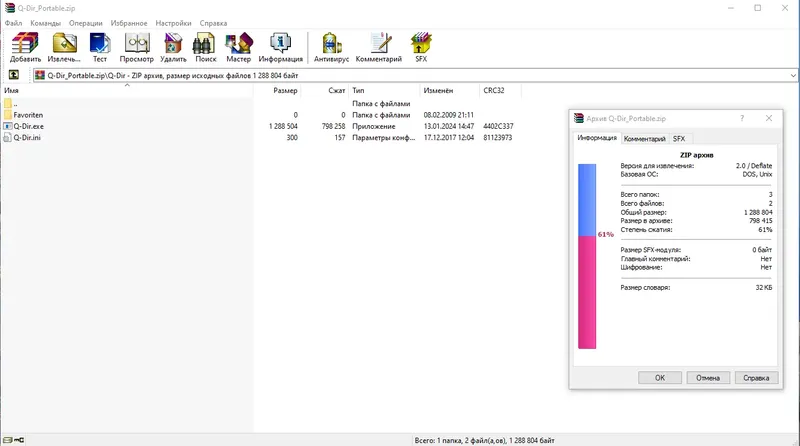The image size is (800, 446).
Task: Open the Файл menu
Action: pyautogui.click(x=13, y=23)
